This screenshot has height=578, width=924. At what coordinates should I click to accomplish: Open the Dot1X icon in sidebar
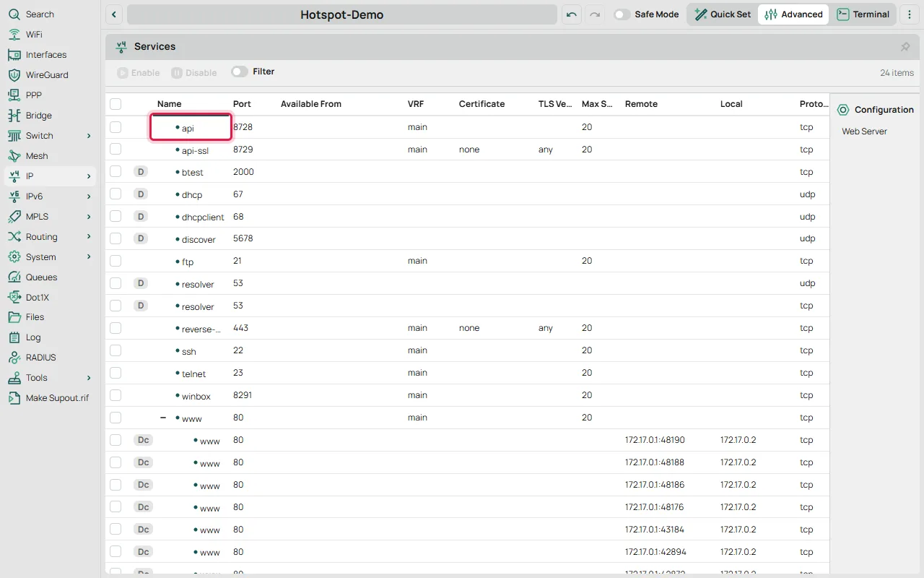coord(14,298)
